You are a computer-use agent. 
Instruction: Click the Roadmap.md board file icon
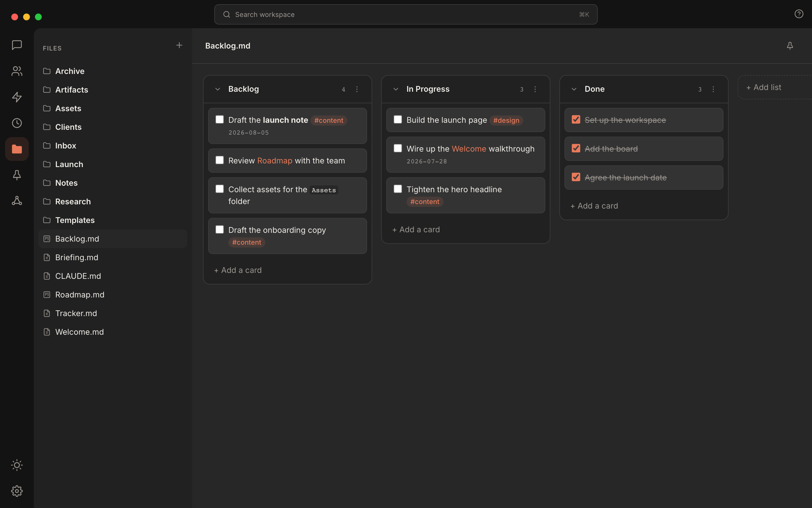[x=47, y=294]
